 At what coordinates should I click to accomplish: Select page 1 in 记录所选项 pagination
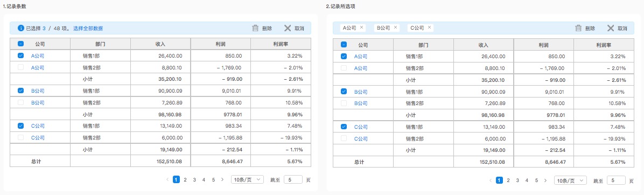[500, 180]
